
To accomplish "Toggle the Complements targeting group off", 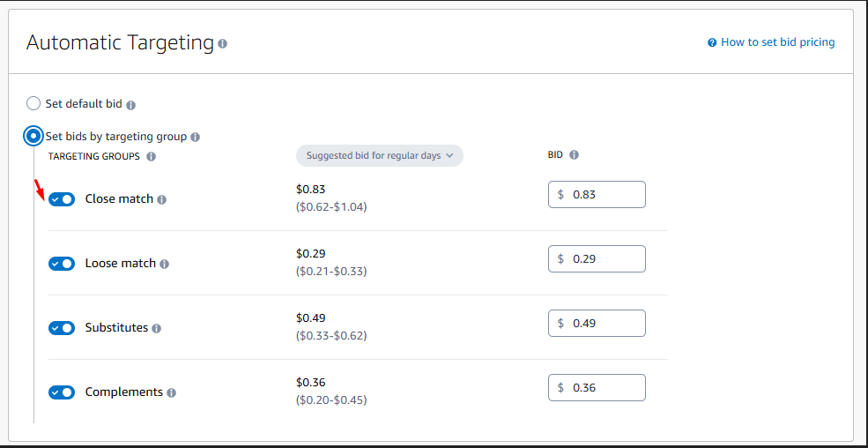I will 62,392.
